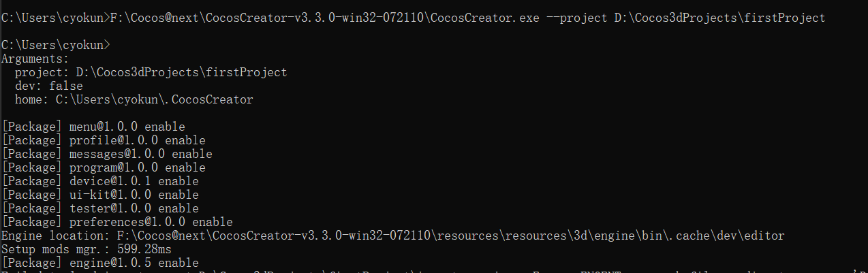868x273 pixels.
Task: Click the profile@1.0.0 package line
Action: [104, 140]
